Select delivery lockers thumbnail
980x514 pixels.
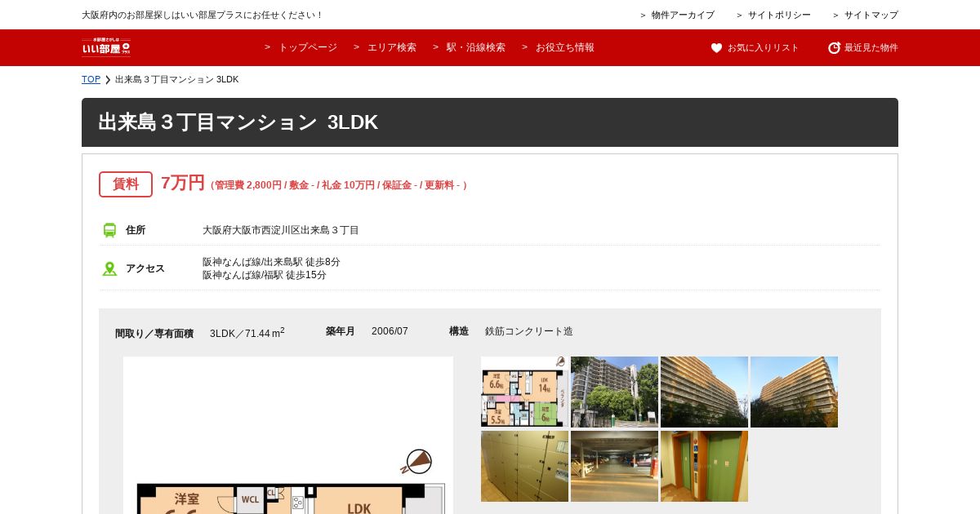[524, 466]
